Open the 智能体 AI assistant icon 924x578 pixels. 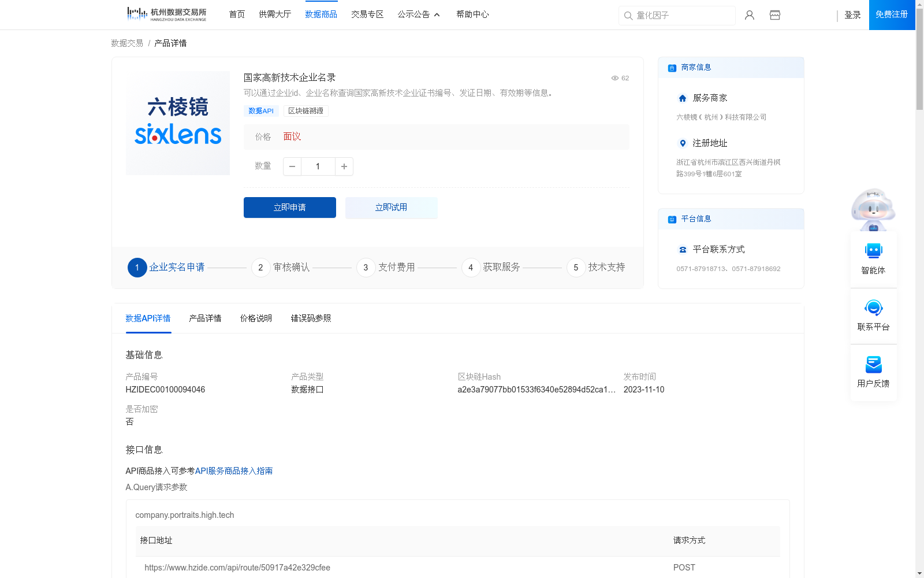873,250
